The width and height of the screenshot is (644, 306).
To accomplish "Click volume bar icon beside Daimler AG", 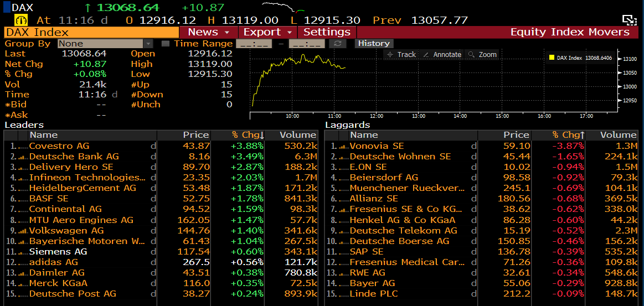I will [x=24, y=273].
